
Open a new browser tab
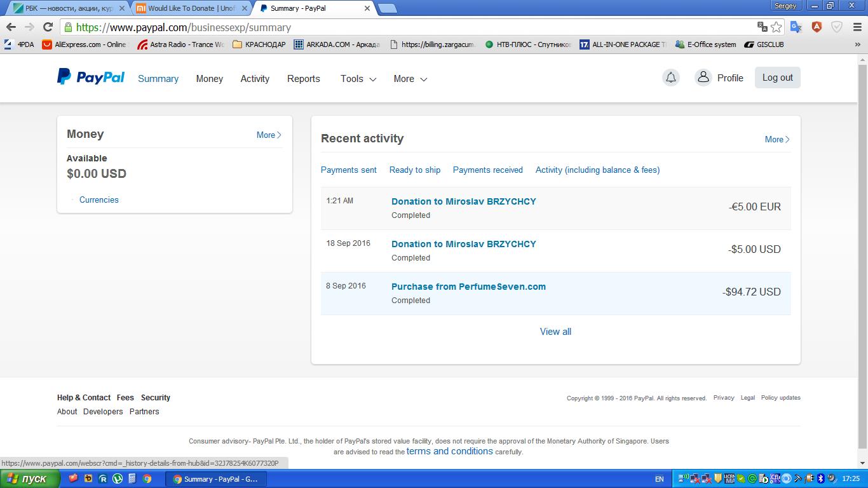tap(387, 8)
